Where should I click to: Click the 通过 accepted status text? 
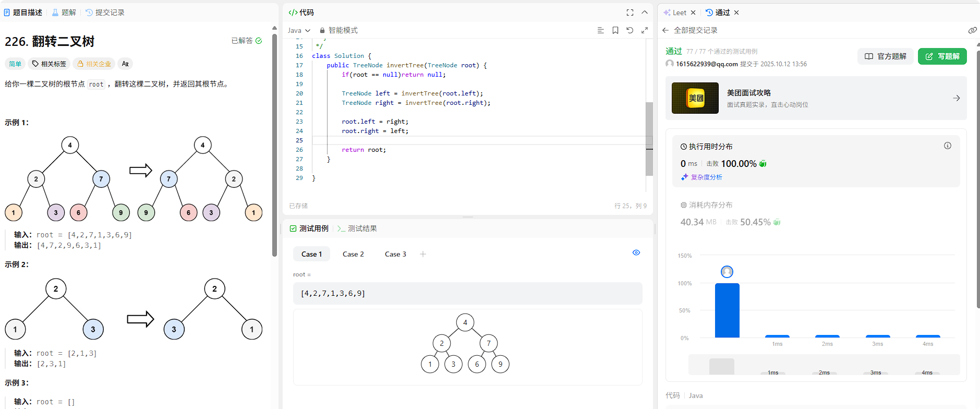pos(674,51)
